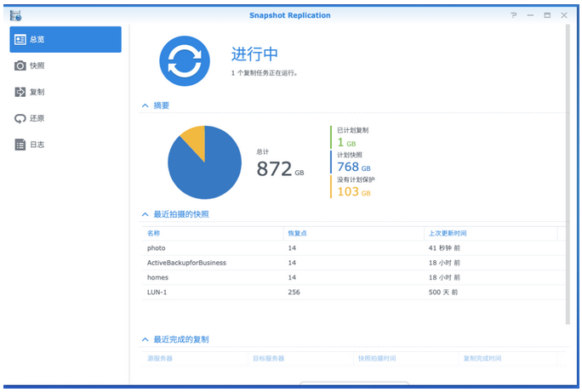This screenshot has height=392, width=582.
Task: Collapse the 最近完成的复制 section
Action: (x=145, y=339)
